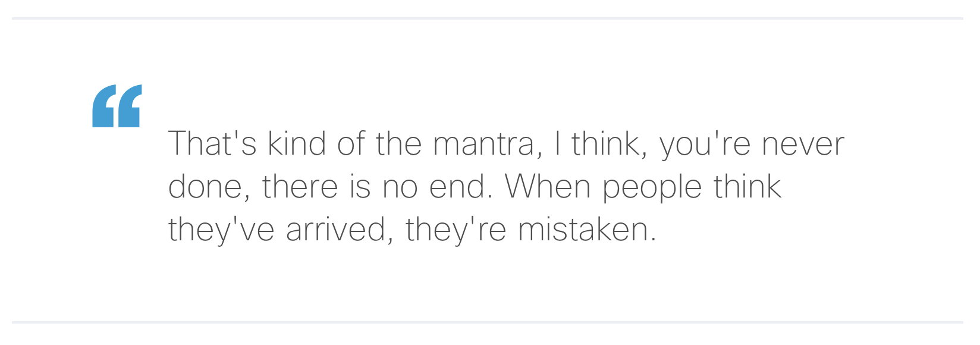Click the blue opening quotation mark icon

coord(117,106)
